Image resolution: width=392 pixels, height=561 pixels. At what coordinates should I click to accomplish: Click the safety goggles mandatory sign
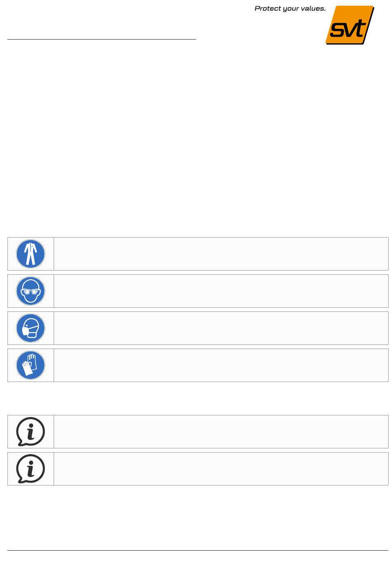coord(31,291)
